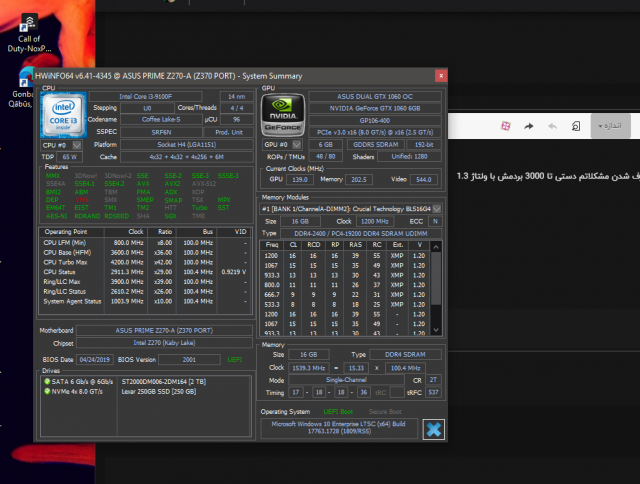
Task: Open the اندازه size dropdown
Action: pos(610,126)
